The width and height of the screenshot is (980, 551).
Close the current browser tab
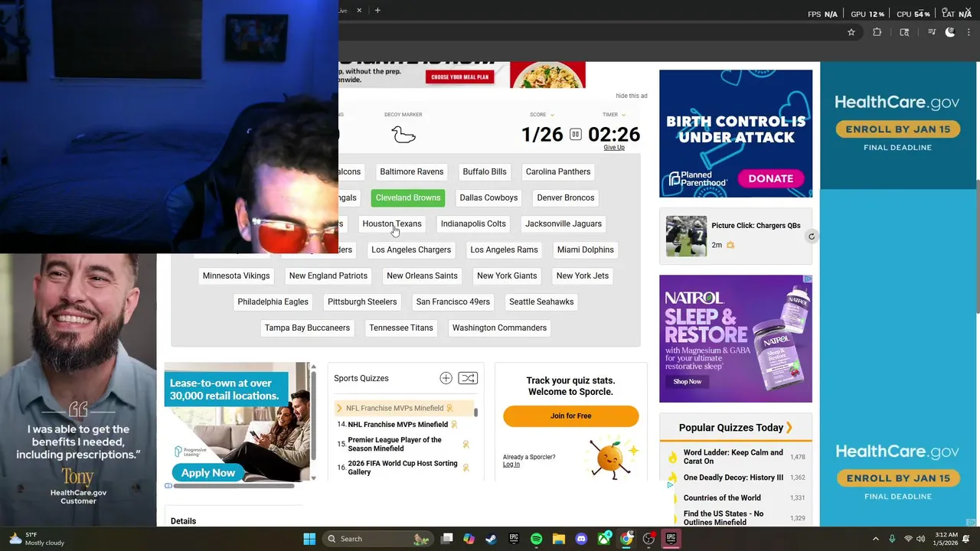[358, 11]
